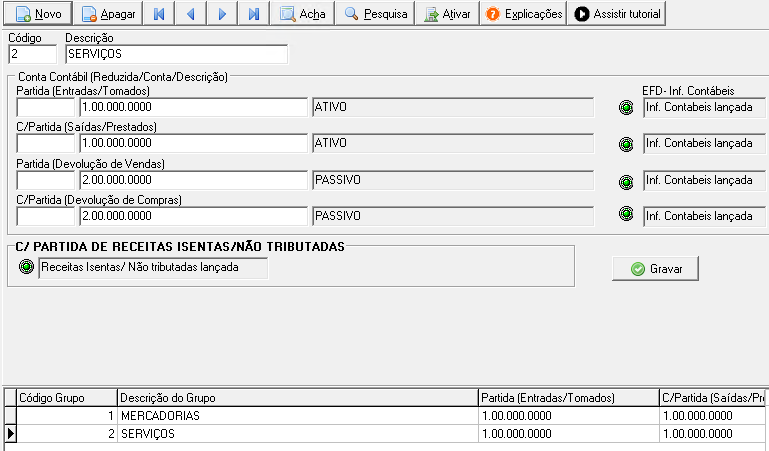Screen dimensions: 769x451
Task: Click Código Grupo column header
Action: click(67, 398)
